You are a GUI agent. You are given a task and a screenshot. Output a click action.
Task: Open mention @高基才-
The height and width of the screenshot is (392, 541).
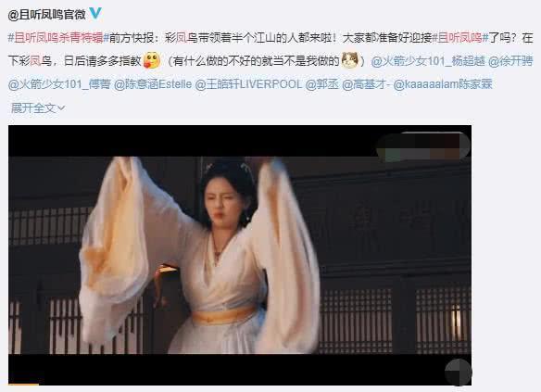366,84
